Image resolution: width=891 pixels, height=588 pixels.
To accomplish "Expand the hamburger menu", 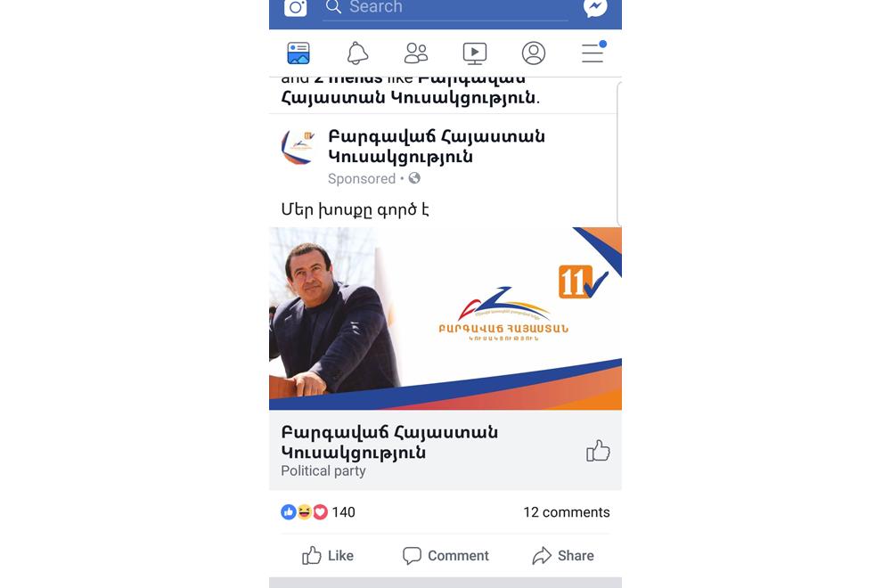I will coord(593,53).
